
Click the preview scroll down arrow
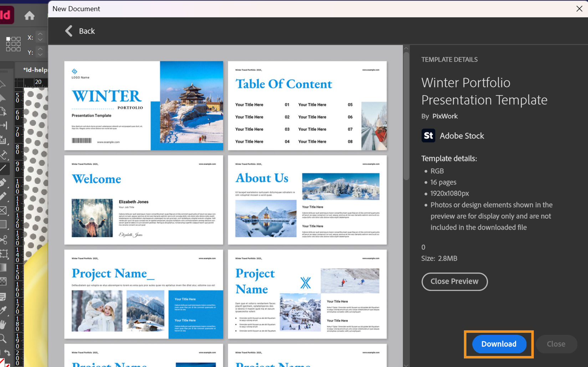[x=406, y=365]
